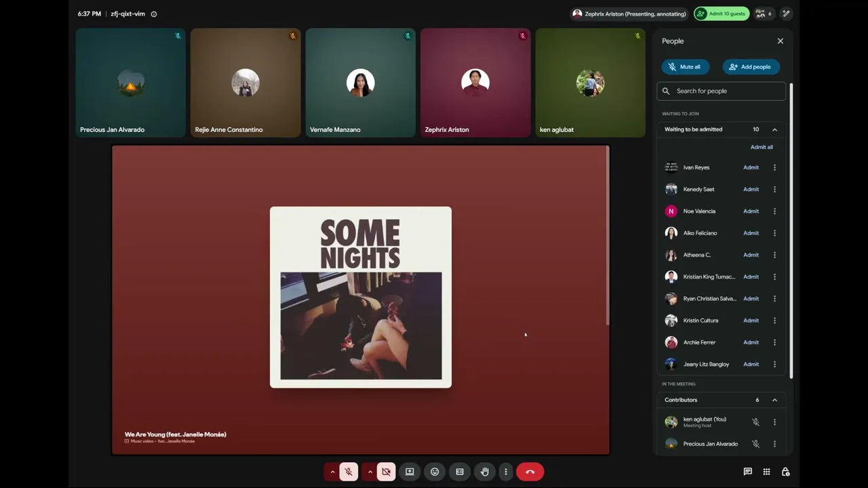Collapse the Contributors section
Image resolution: width=868 pixels, height=488 pixels.
(774, 400)
